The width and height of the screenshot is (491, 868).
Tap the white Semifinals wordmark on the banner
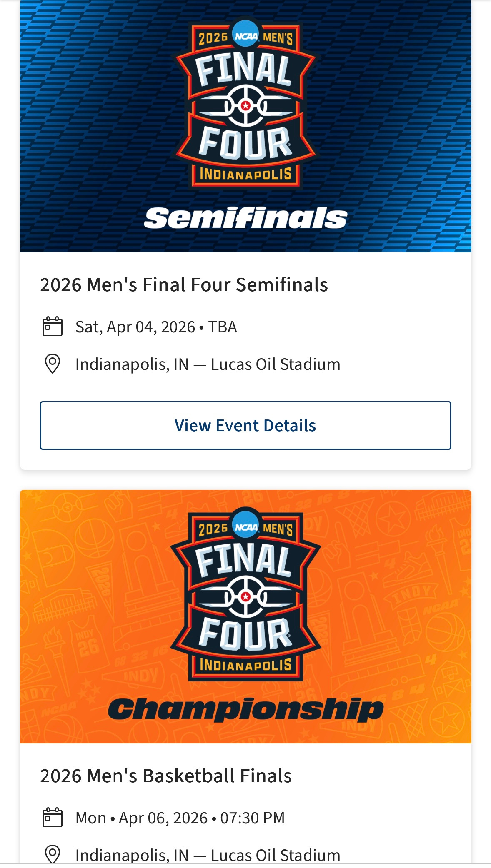(245, 218)
